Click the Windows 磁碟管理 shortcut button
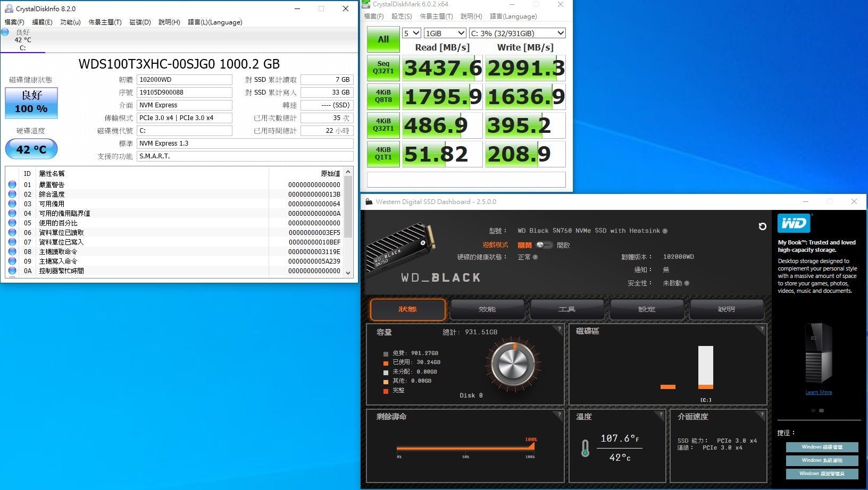 point(822,447)
